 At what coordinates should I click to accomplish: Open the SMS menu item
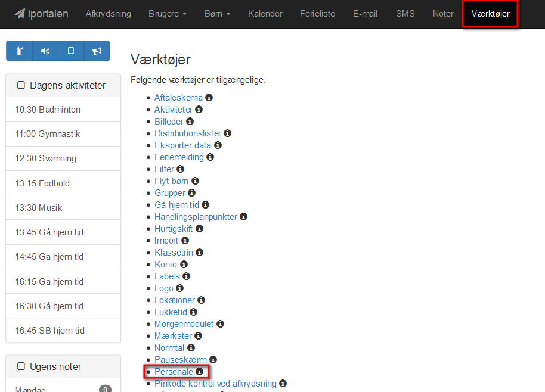click(405, 14)
